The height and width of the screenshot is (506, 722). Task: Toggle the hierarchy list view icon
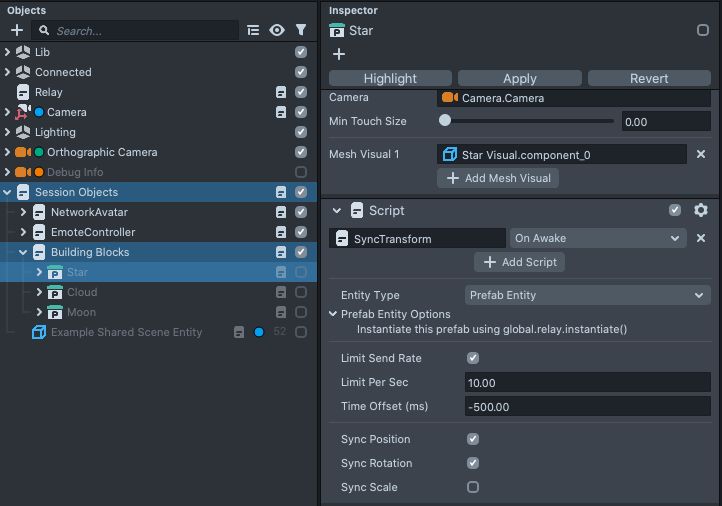(x=253, y=31)
